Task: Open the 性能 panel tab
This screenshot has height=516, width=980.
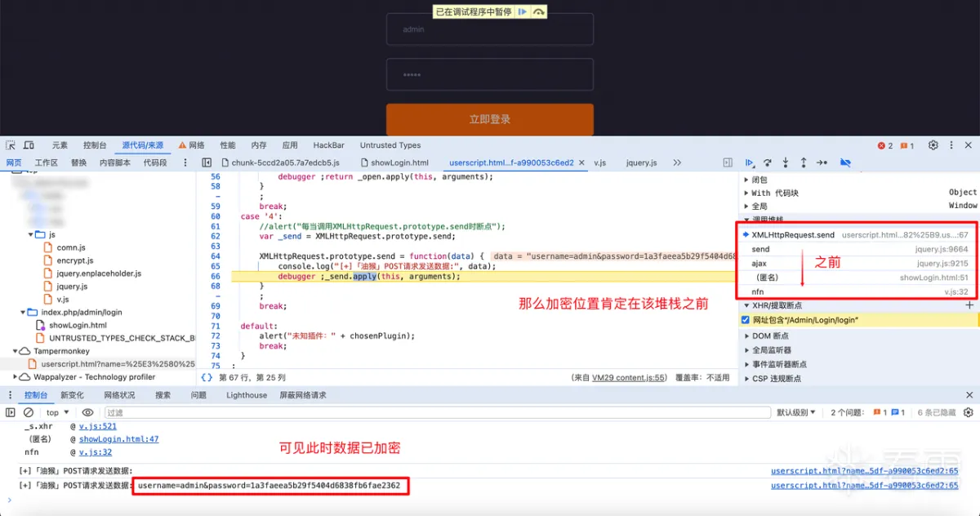Action: pos(228,145)
